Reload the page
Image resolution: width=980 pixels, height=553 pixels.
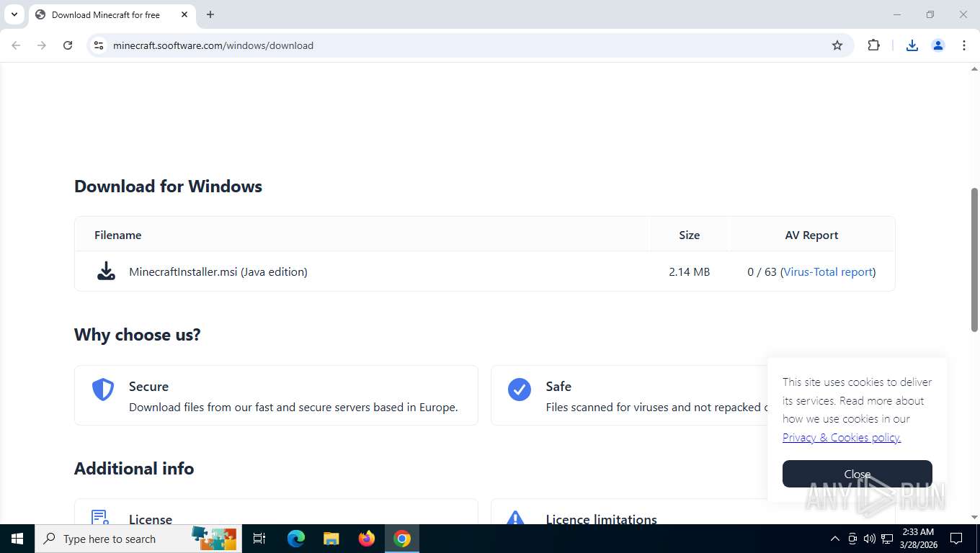click(x=68, y=45)
